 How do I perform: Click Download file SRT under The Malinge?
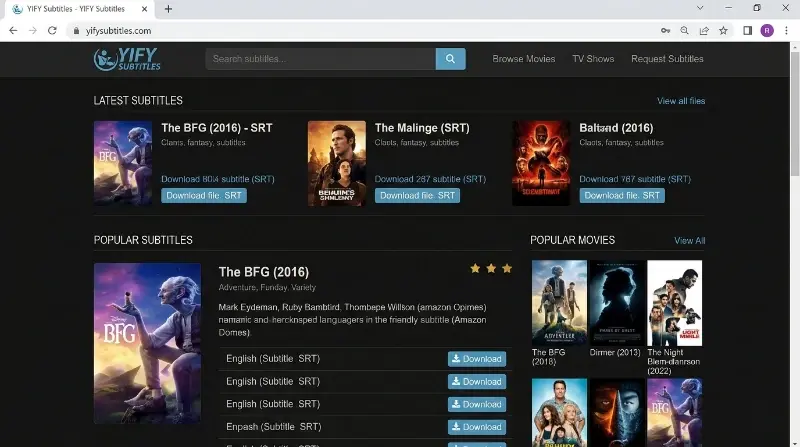click(x=417, y=195)
